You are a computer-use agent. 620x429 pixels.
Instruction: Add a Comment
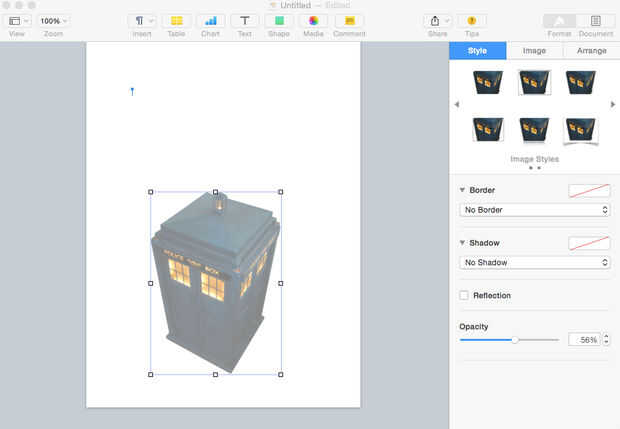(349, 20)
